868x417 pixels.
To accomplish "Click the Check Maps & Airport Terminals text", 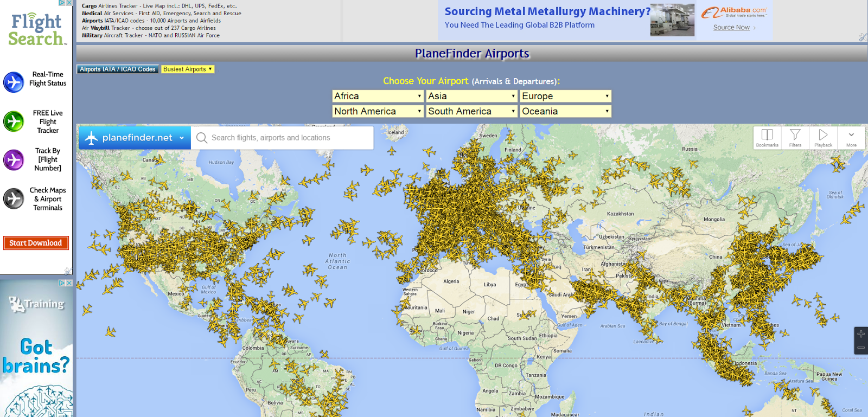I will [x=48, y=198].
